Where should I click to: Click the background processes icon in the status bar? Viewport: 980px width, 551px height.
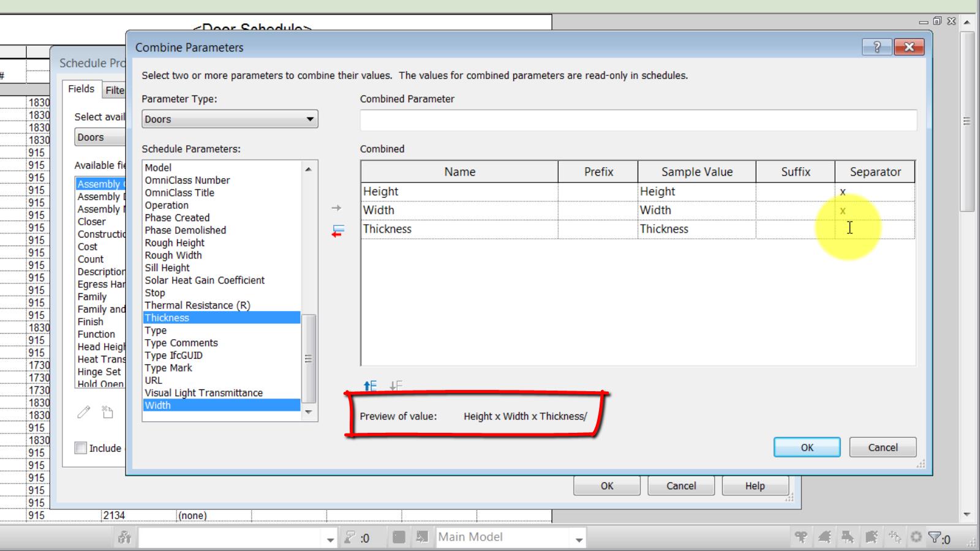pos(916,538)
